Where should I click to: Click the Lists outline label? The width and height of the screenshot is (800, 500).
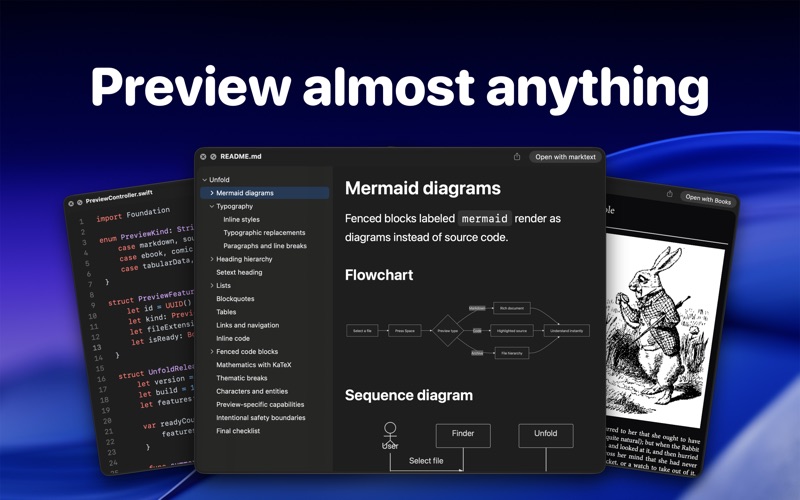tap(223, 286)
